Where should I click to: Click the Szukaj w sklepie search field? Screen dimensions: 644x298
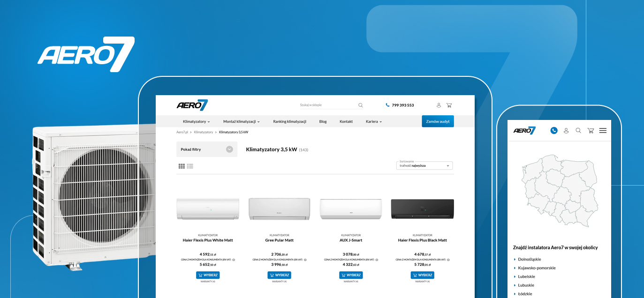pyautogui.click(x=327, y=105)
